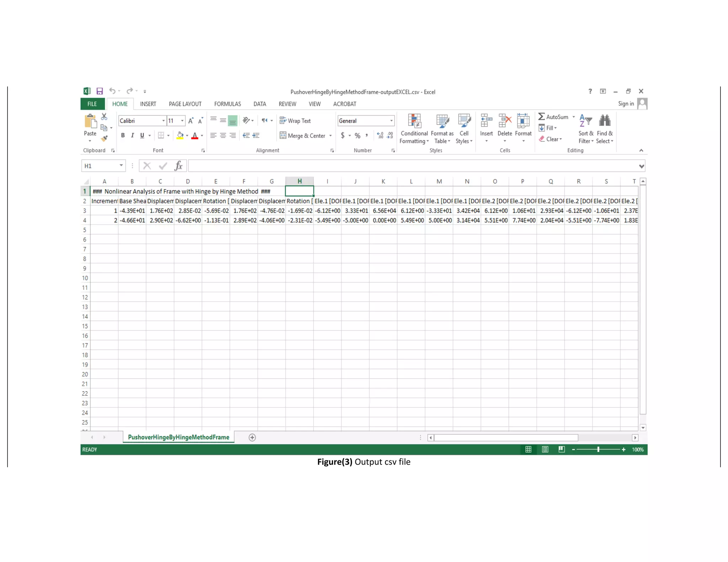Viewport: 728px width, 562px height.
Task: Toggle Wrap Text
Action: click(295, 121)
